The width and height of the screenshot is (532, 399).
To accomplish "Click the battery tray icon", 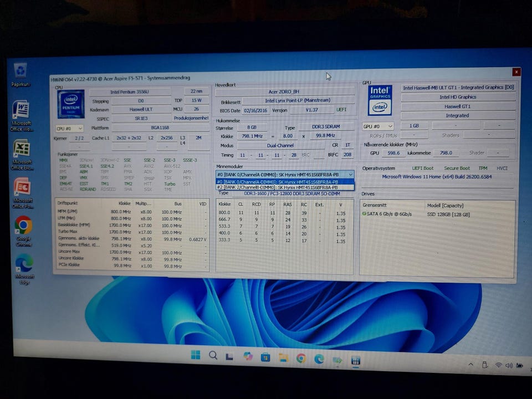I will 519,366.
